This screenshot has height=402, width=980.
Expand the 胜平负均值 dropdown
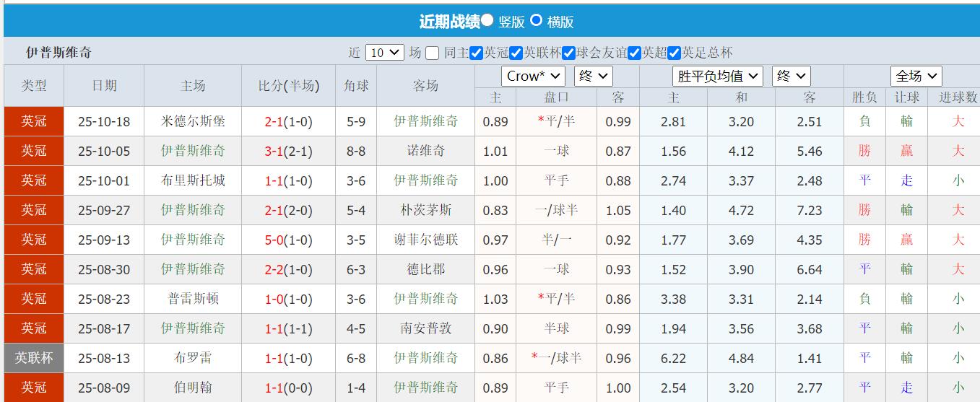[717, 76]
